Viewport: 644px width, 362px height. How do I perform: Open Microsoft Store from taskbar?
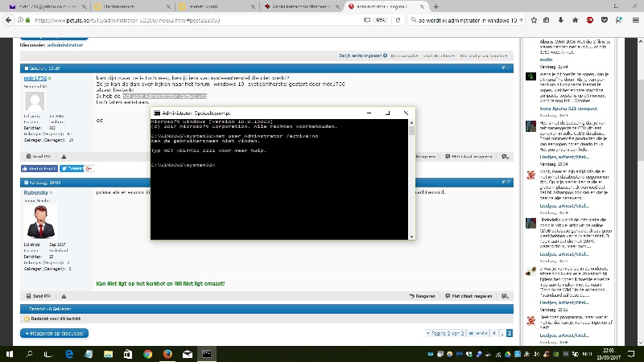128,354
